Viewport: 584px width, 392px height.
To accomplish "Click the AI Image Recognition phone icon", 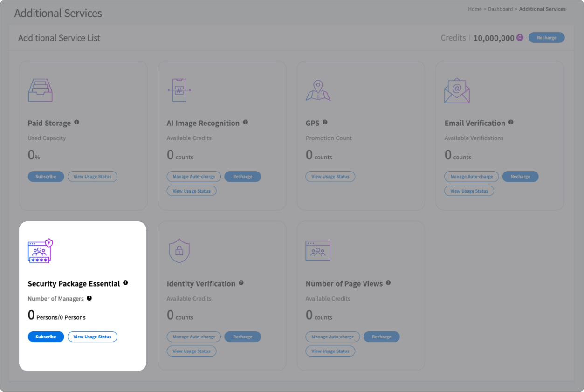I will [179, 90].
